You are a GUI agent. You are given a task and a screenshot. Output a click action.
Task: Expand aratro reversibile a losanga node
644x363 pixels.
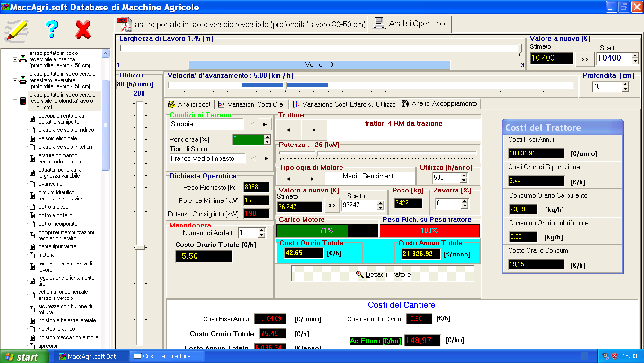point(15,59)
